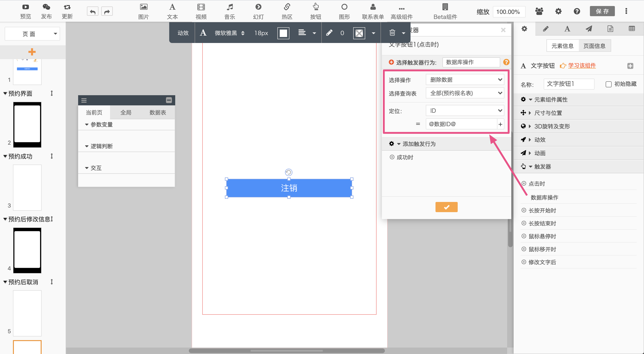Image resolution: width=644 pixels, height=354 pixels.
Task: Switch to the 数据表 tab
Action: pos(157,113)
